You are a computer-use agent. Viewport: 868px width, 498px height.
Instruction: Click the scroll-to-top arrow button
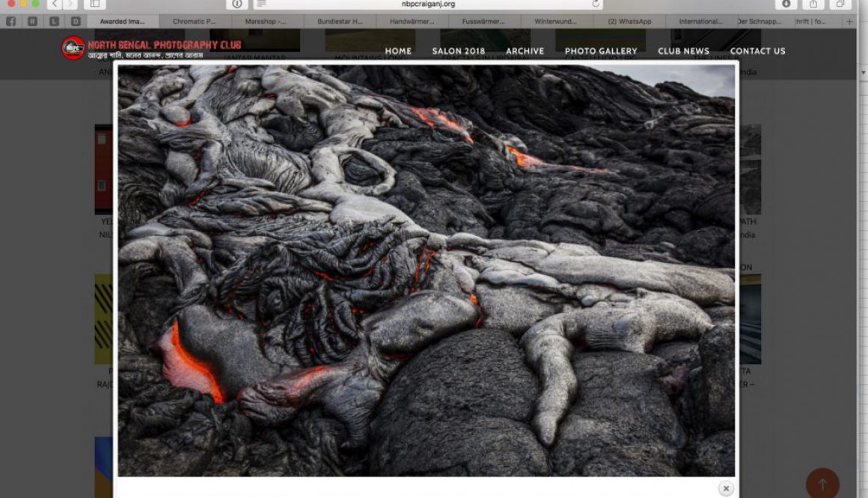coord(822,485)
